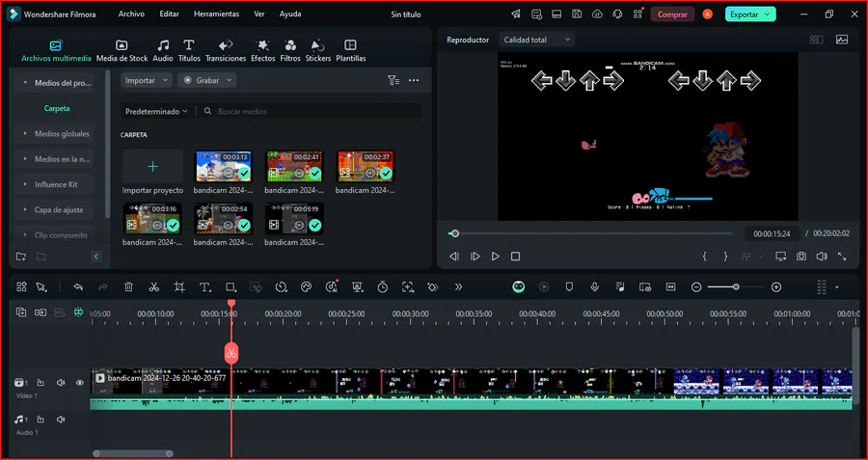Record voiceover with microphone icon
The width and height of the screenshot is (868, 460).
[594, 286]
